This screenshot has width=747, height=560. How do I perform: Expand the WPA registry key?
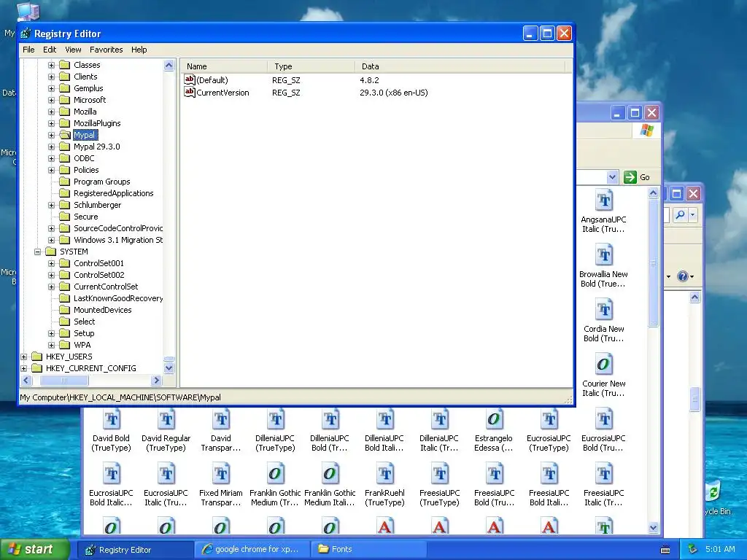52,345
